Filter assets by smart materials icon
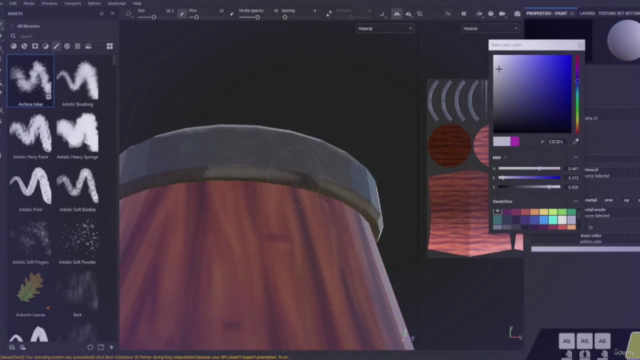The image size is (640, 360). [24, 46]
